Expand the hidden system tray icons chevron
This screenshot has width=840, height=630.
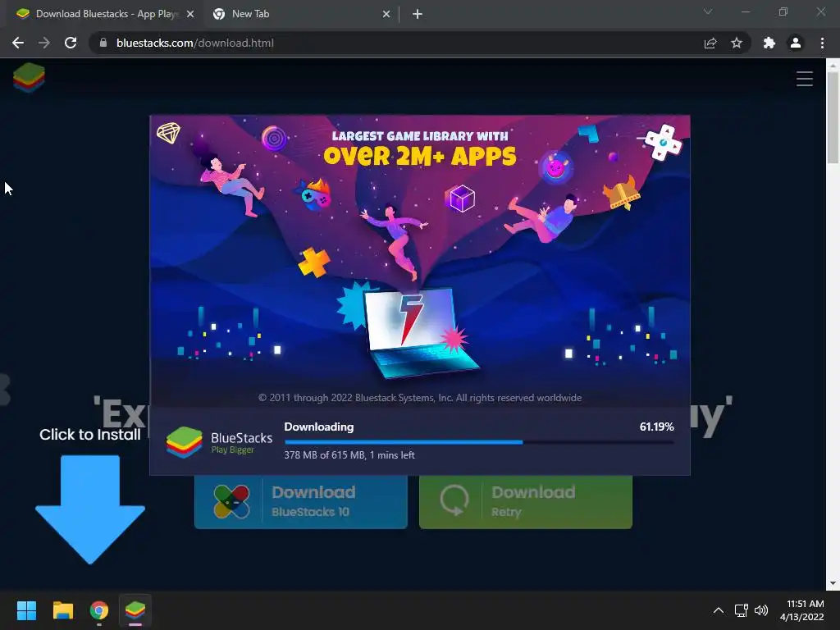click(719, 610)
